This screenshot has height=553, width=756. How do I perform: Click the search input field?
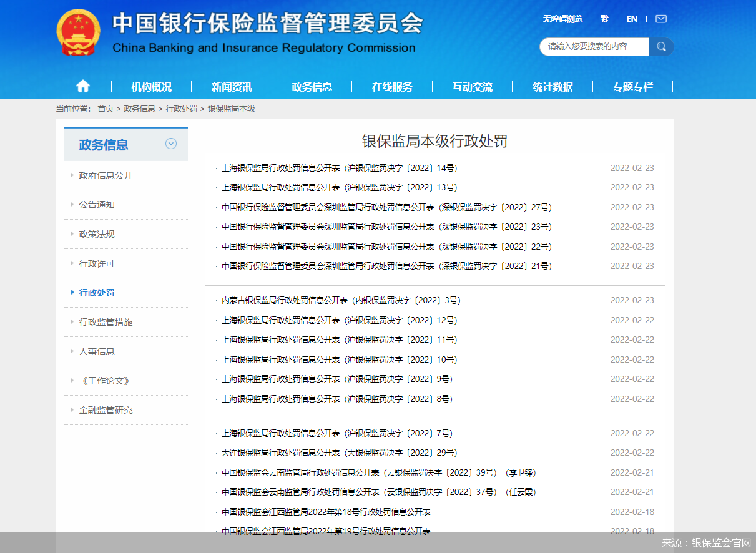594,46
